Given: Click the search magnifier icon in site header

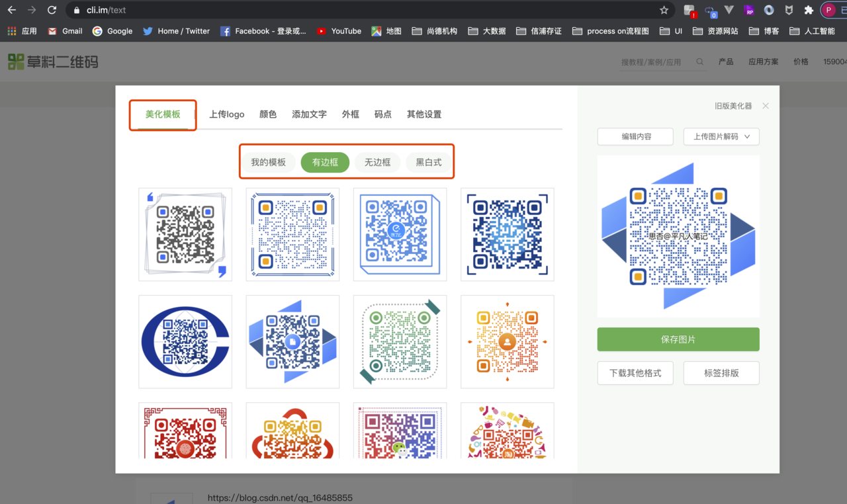Looking at the screenshot, I should coord(700,62).
